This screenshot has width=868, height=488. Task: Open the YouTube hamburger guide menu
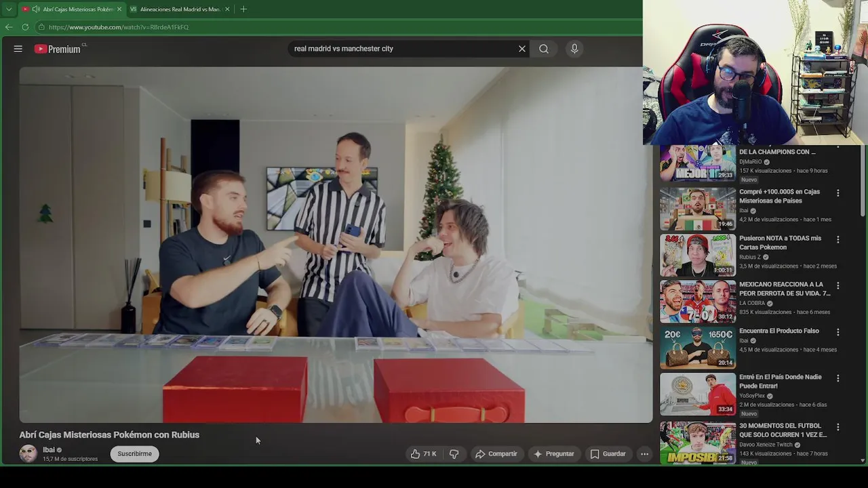[x=18, y=49]
